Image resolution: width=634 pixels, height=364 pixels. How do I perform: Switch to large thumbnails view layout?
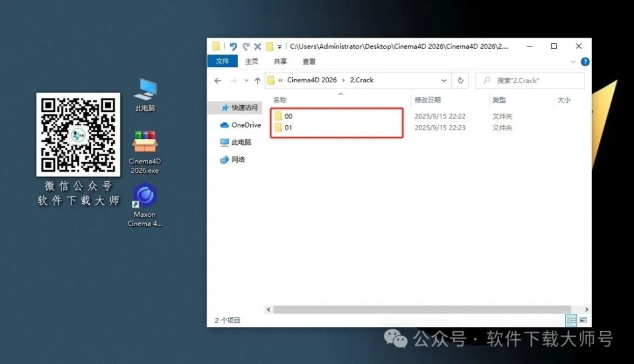(583, 320)
